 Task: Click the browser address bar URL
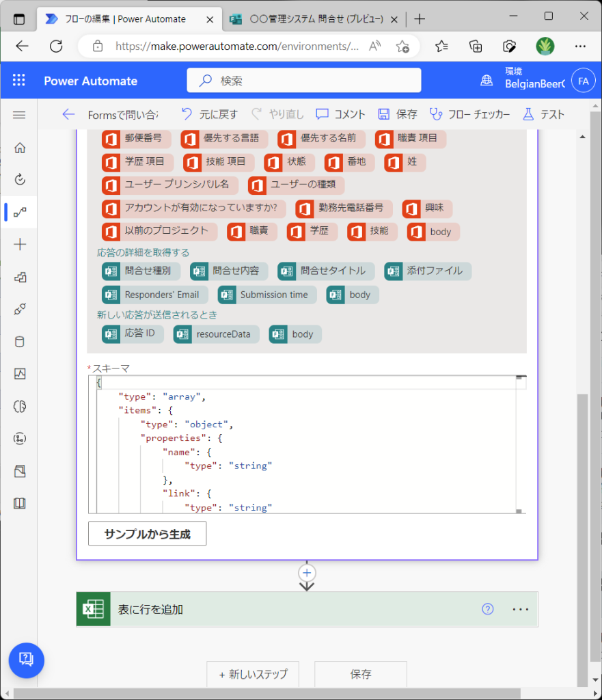tap(236, 46)
